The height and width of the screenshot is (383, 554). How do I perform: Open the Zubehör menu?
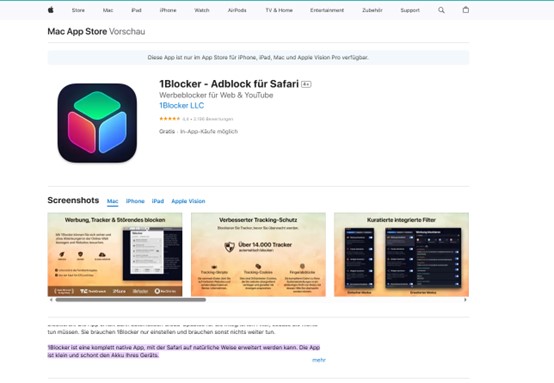(372, 10)
